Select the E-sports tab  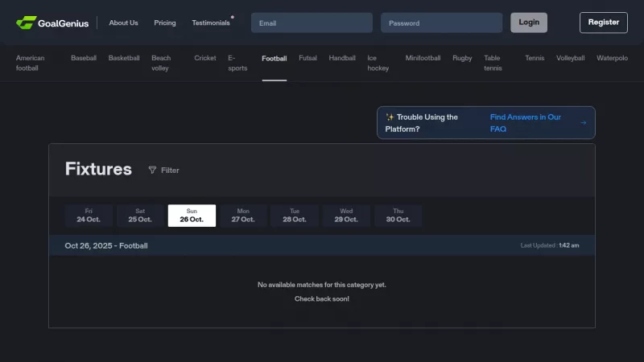[x=237, y=64]
